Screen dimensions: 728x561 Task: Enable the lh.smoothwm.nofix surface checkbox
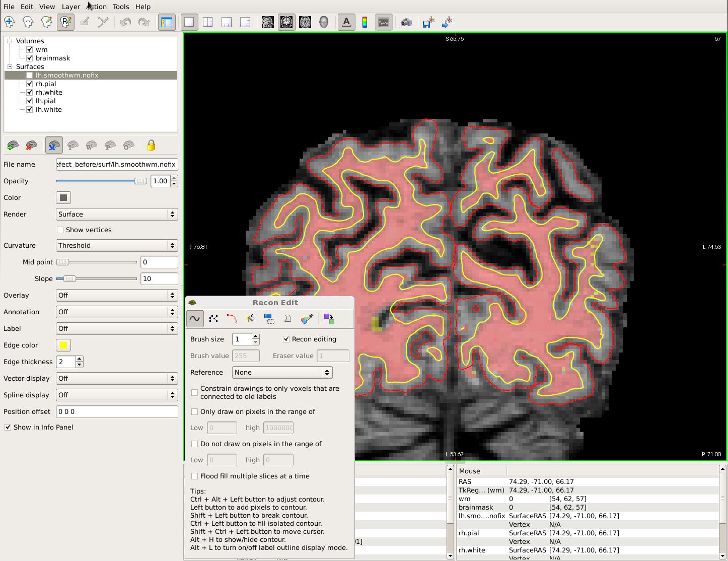click(30, 76)
